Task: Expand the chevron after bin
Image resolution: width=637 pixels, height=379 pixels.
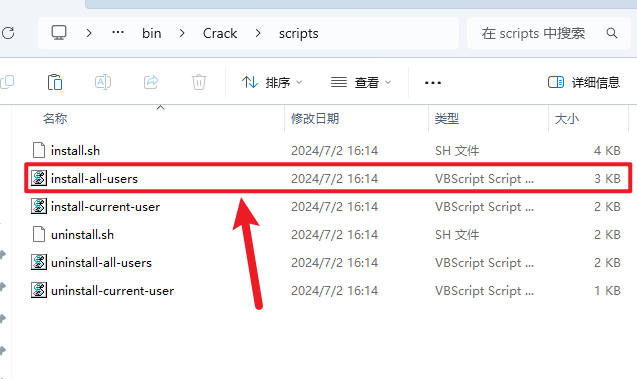Action: 182,33
